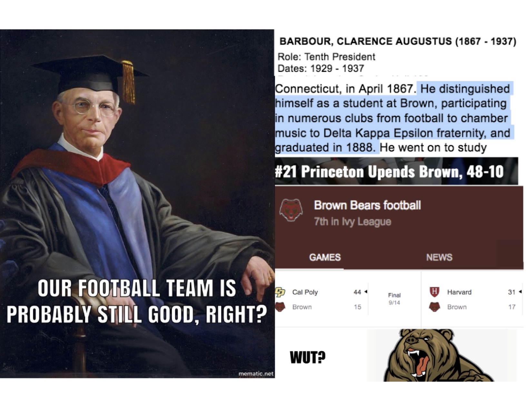Click the Barbour, Clarence Augustus heading
The image size is (532, 411).
(398, 42)
